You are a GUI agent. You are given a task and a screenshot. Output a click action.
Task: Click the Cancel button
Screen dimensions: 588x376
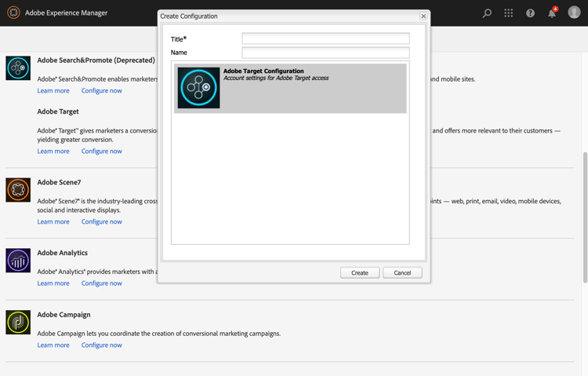402,272
